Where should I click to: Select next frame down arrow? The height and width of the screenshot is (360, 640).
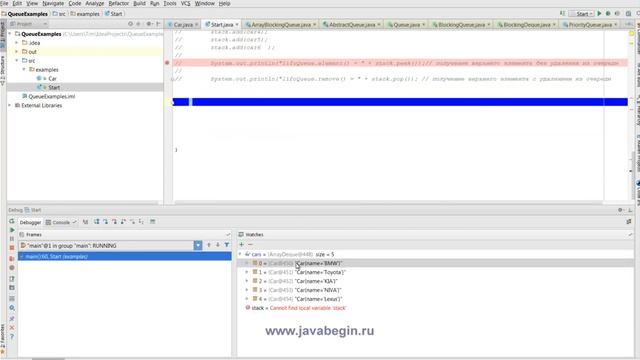218,245
